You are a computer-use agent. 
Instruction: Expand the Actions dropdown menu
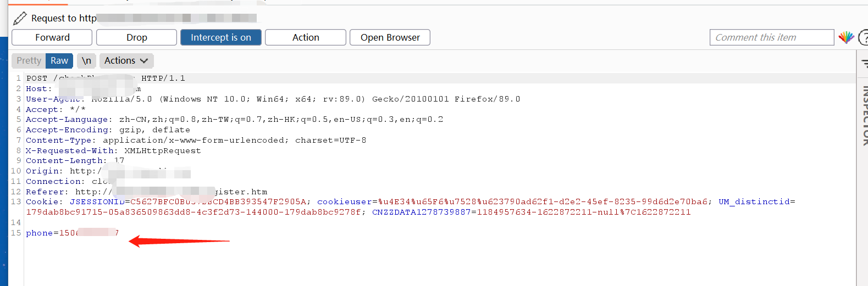(126, 60)
